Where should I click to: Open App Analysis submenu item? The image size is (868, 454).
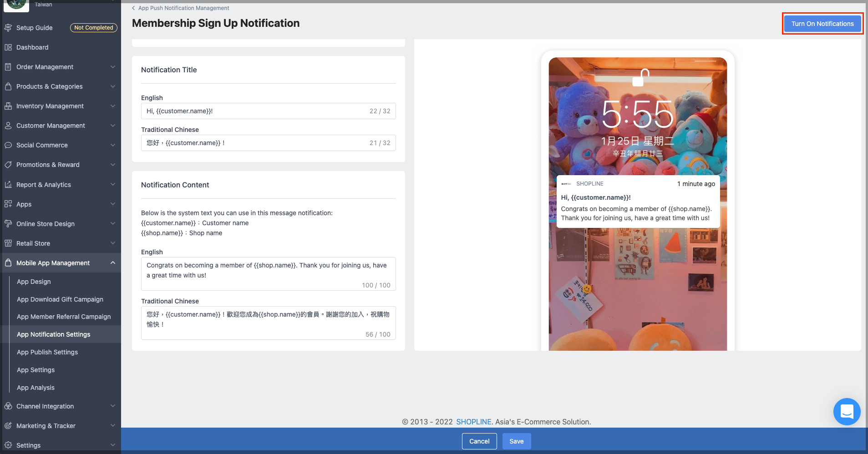tap(36, 388)
